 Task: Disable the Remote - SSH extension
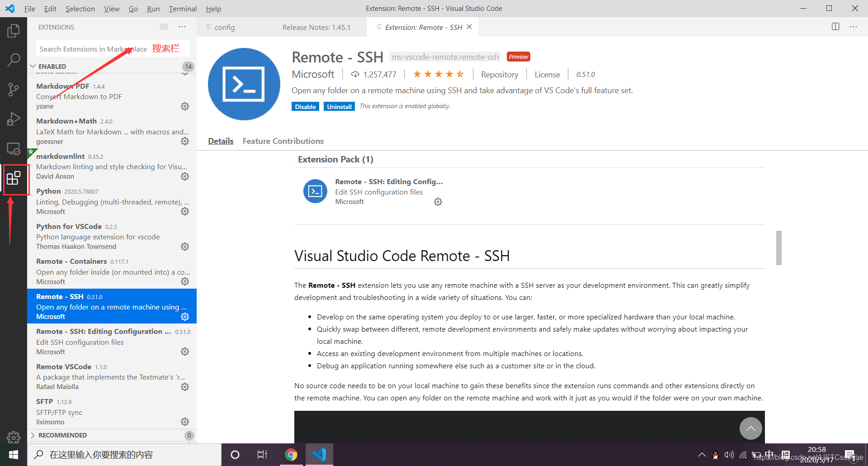pyautogui.click(x=305, y=107)
